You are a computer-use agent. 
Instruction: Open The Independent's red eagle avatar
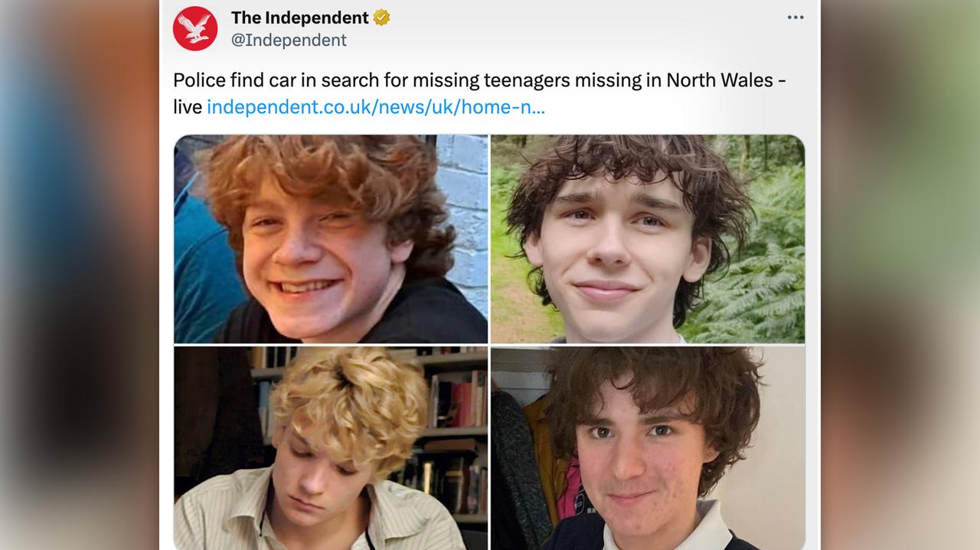pyautogui.click(x=195, y=28)
